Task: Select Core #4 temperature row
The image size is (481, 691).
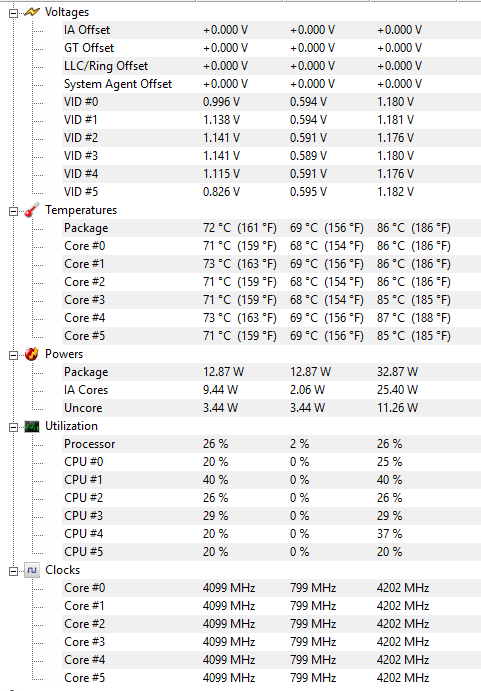Action: (x=271, y=318)
